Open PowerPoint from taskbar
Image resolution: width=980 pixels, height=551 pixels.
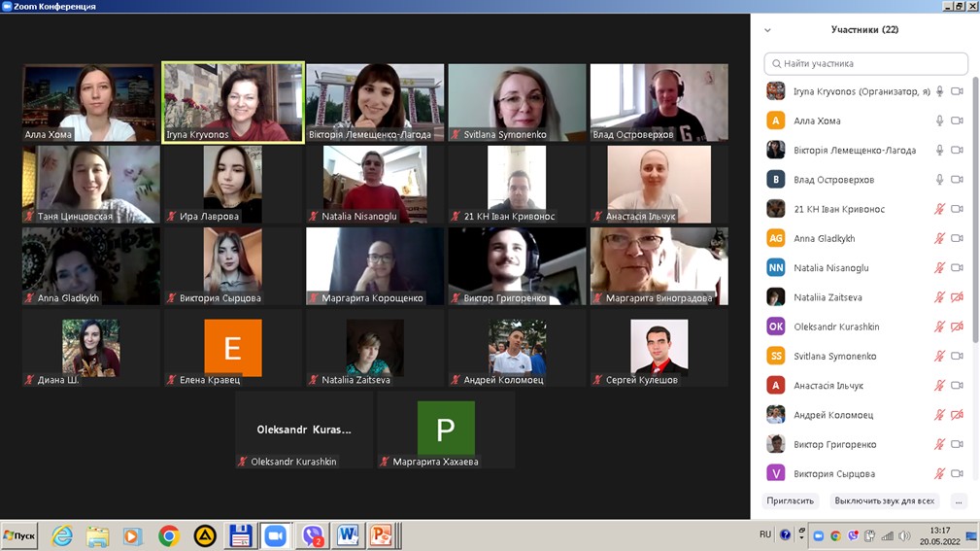pyautogui.click(x=382, y=536)
